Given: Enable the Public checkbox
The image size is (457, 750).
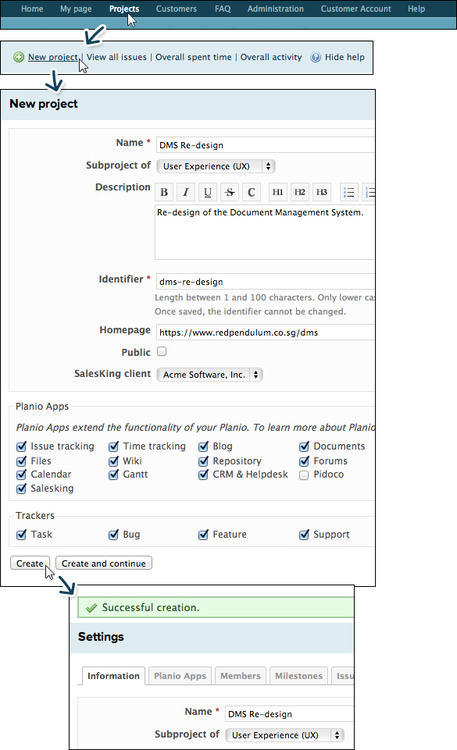Looking at the screenshot, I should [162, 352].
